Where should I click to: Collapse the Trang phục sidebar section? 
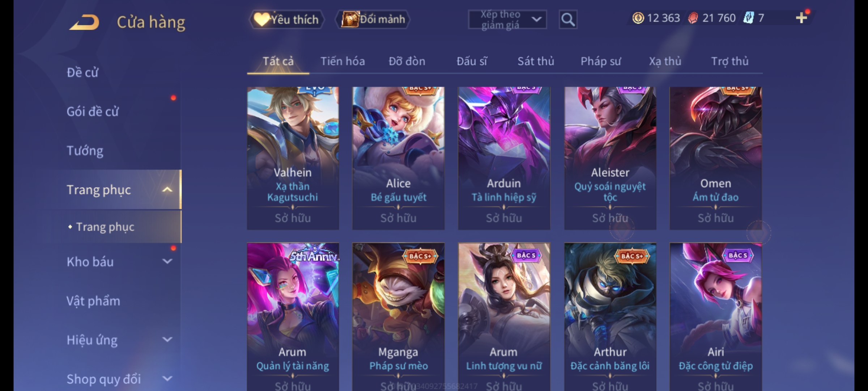point(167,190)
